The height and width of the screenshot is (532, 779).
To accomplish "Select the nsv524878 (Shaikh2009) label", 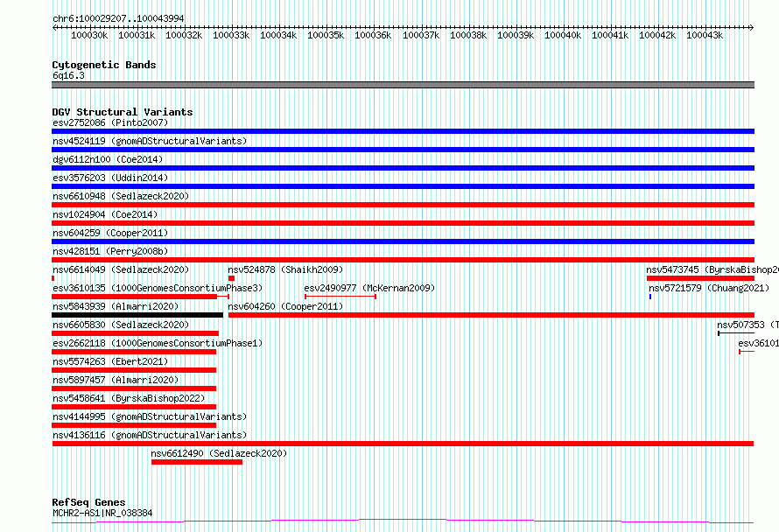I will click(285, 269).
